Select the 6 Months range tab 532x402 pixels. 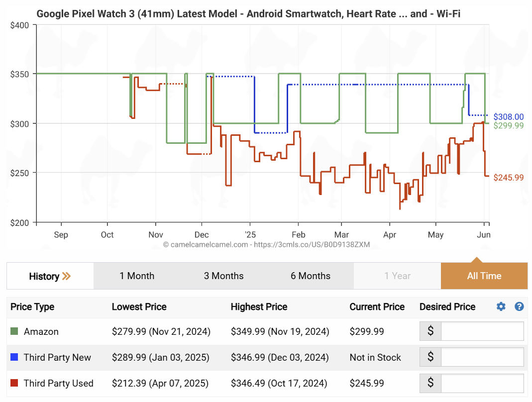[311, 276]
